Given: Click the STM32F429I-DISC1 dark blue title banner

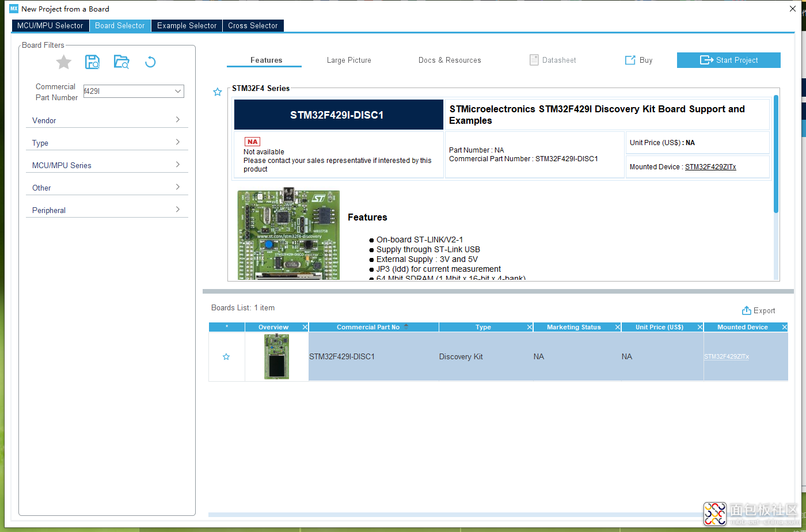Looking at the screenshot, I should 339,115.
